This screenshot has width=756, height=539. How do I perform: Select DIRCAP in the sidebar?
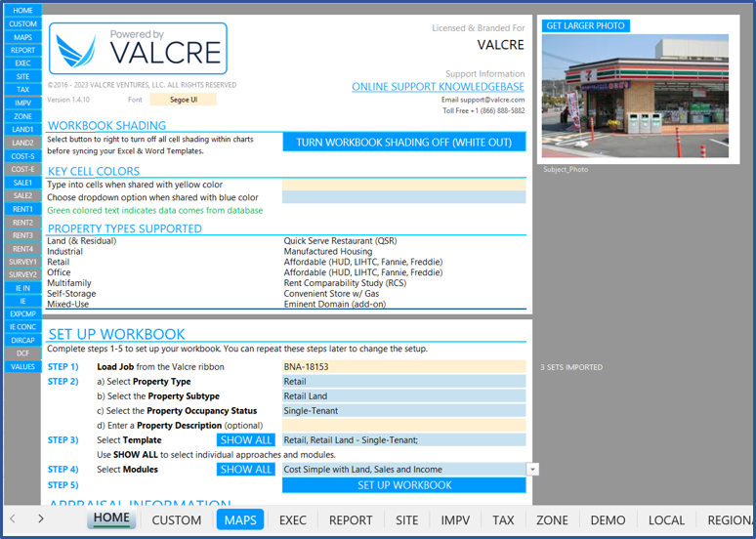22,341
